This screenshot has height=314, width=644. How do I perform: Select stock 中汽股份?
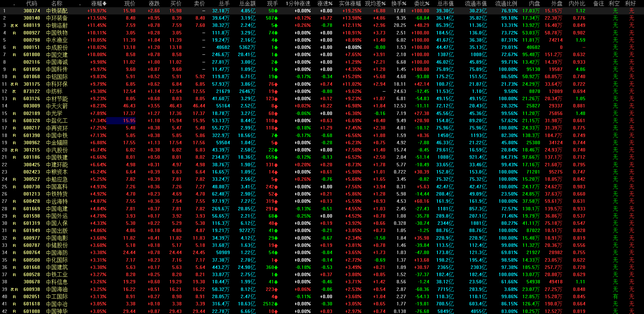click(x=57, y=150)
